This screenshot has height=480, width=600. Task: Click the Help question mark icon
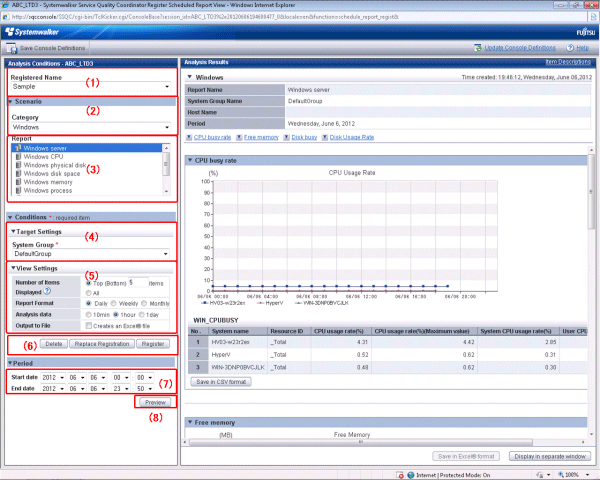coord(570,48)
